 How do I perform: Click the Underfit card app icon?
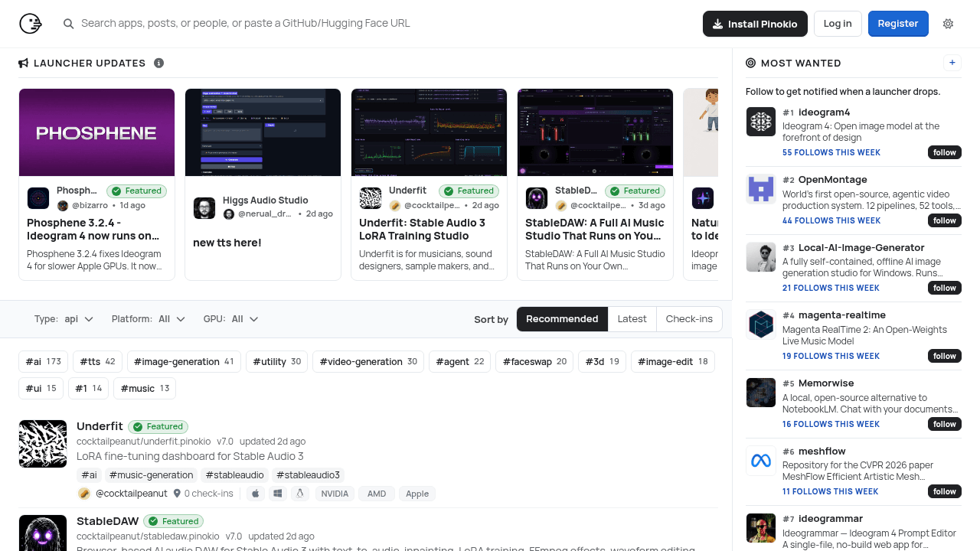pos(371,198)
